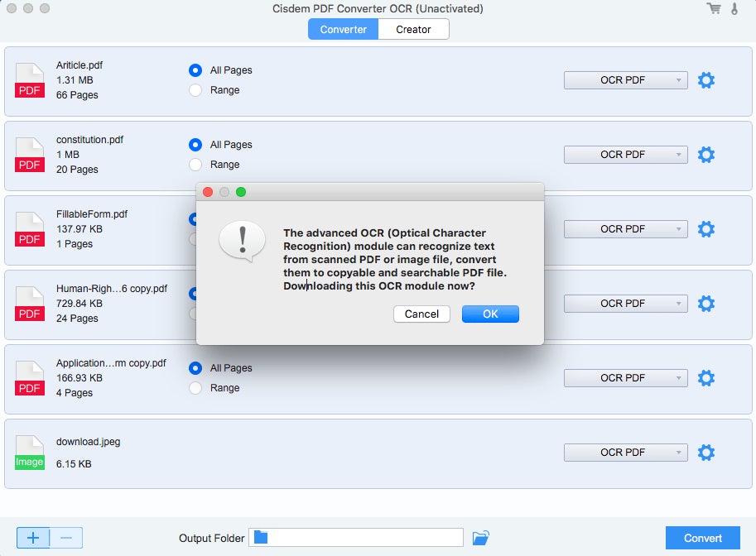Viewport: 756px width, 556px height.
Task: Click Image file icon of download.jpeg
Action: click(x=30, y=453)
